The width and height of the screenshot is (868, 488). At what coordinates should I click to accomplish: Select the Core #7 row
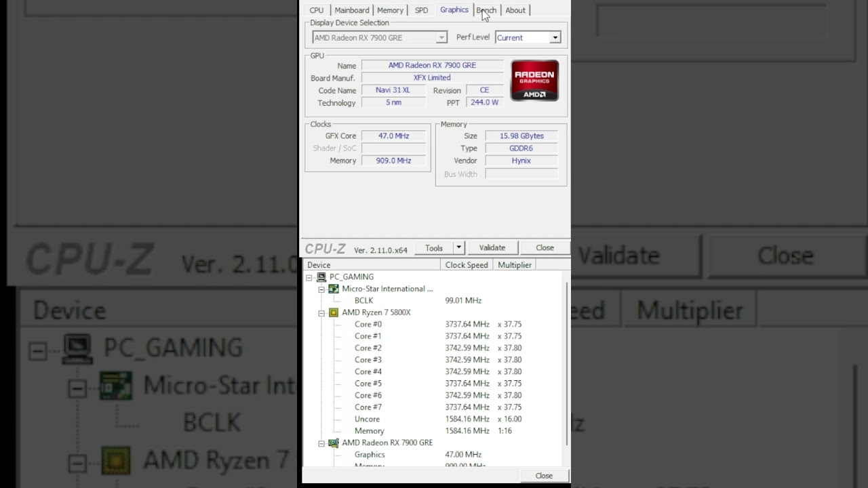pyautogui.click(x=434, y=407)
